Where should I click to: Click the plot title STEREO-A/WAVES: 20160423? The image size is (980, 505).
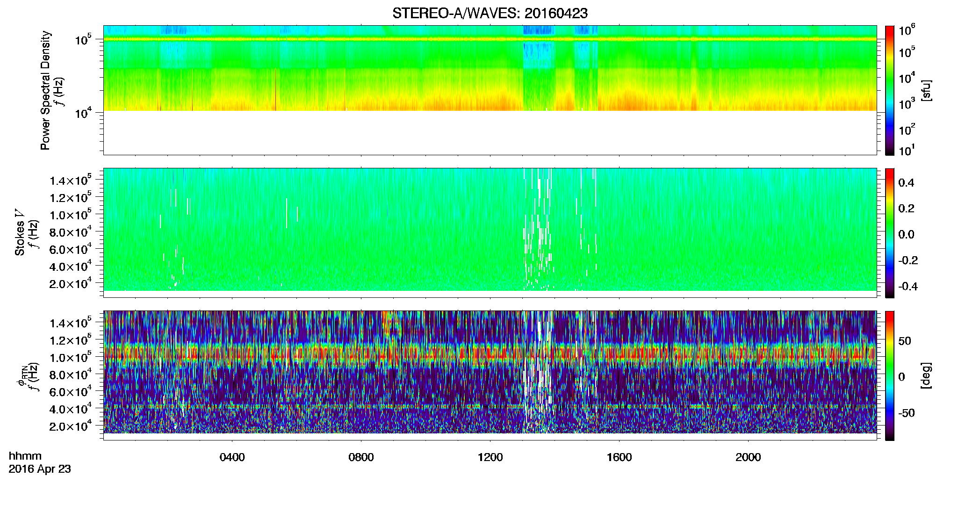pos(490,14)
